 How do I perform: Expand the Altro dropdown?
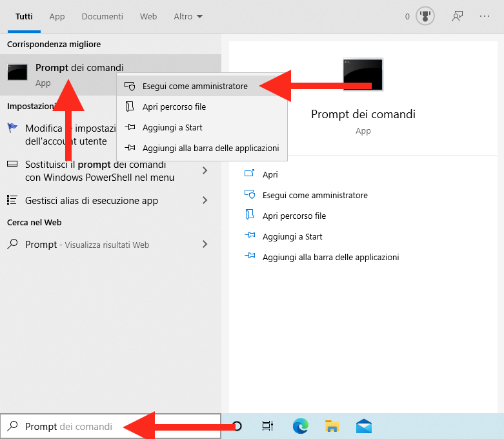coord(188,16)
